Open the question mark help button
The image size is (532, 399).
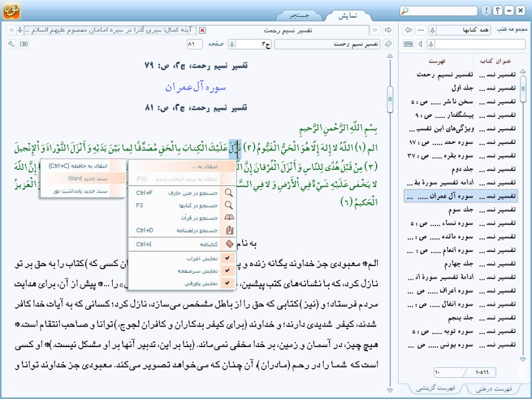click(x=497, y=11)
